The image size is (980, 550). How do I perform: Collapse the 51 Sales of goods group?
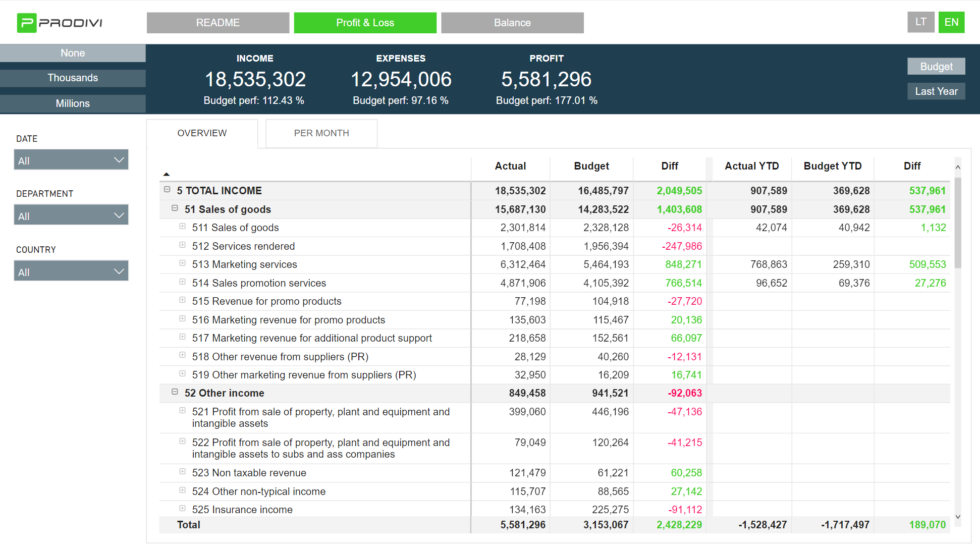(175, 208)
